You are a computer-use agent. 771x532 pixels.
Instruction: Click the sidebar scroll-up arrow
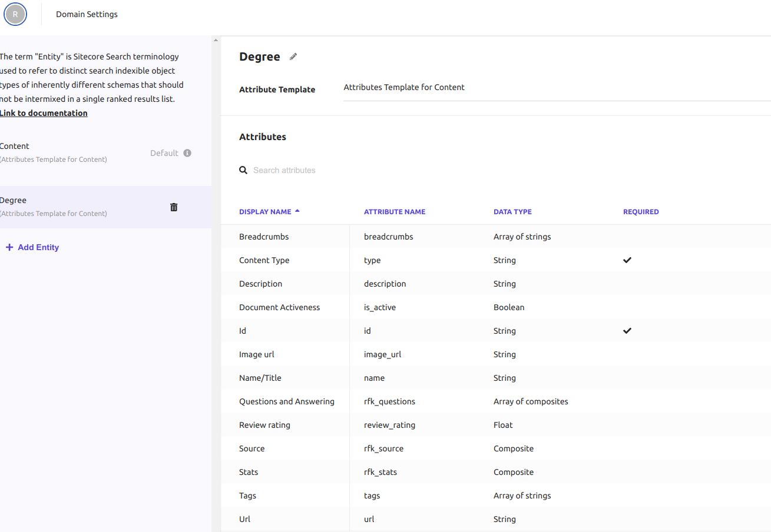click(x=216, y=40)
